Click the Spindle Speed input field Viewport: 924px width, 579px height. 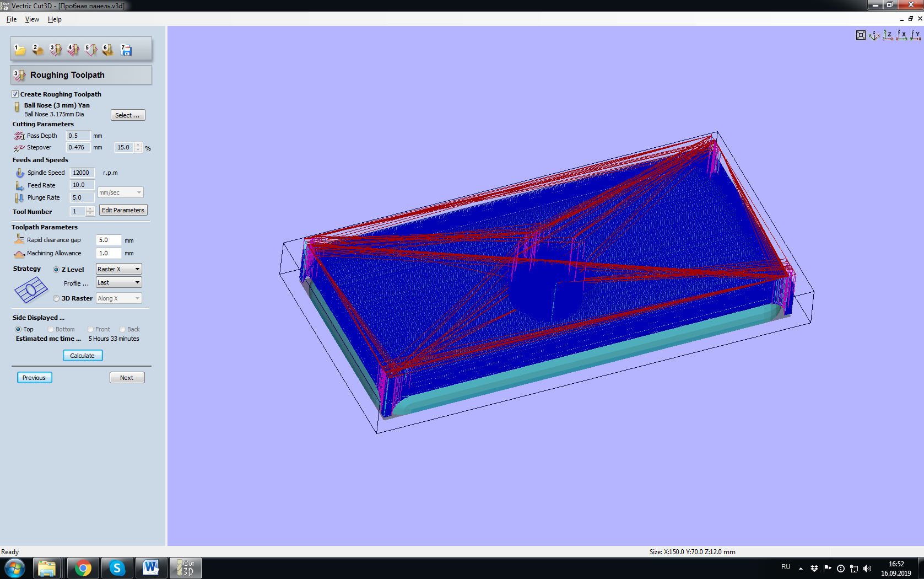tap(82, 173)
